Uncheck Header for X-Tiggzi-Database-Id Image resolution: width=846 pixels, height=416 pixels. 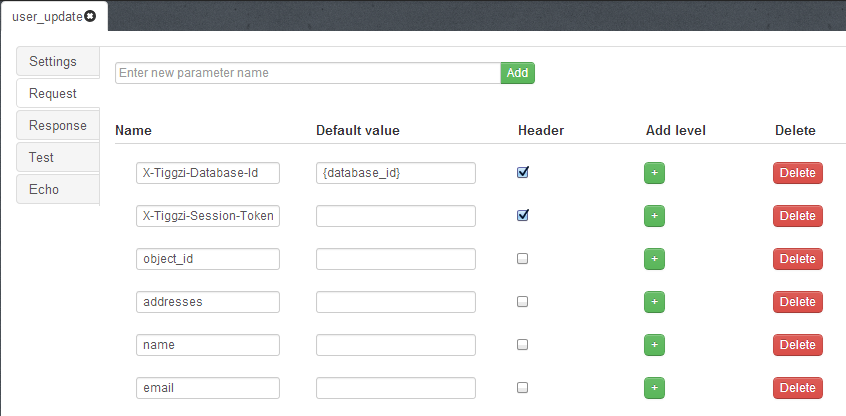click(x=522, y=172)
